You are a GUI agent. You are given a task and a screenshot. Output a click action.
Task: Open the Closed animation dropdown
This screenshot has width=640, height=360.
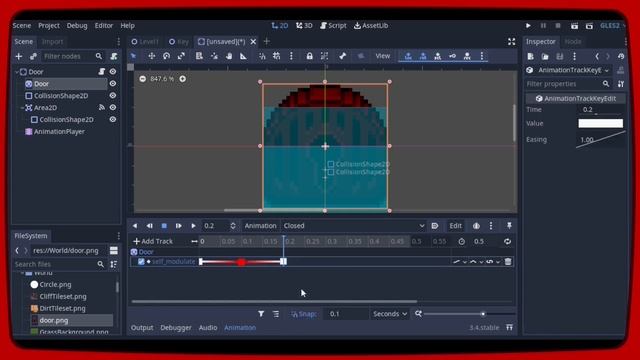pos(353,226)
